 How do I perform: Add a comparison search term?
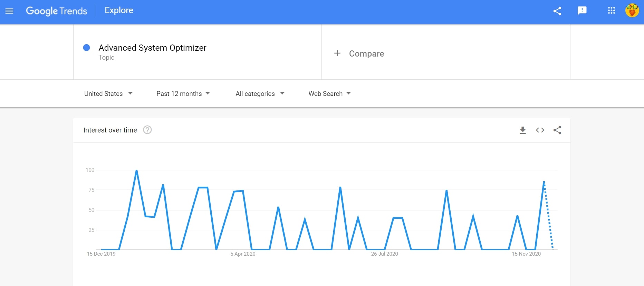359,53
